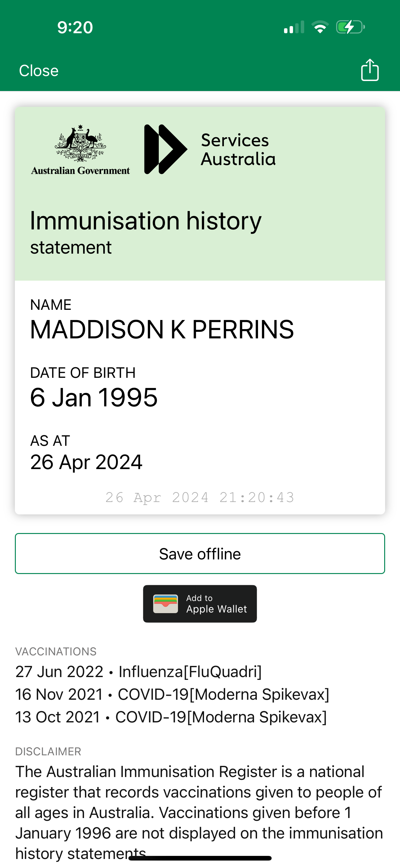Tap the 26 Apr 2024 as-at date
This screenshot has height=868, width=400.
(86, 462)
